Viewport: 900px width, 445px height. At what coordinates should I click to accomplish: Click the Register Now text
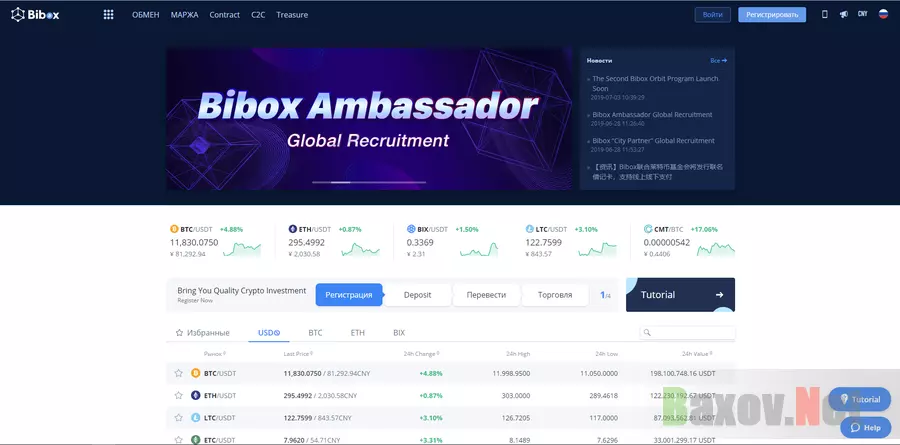click(195, 300)
